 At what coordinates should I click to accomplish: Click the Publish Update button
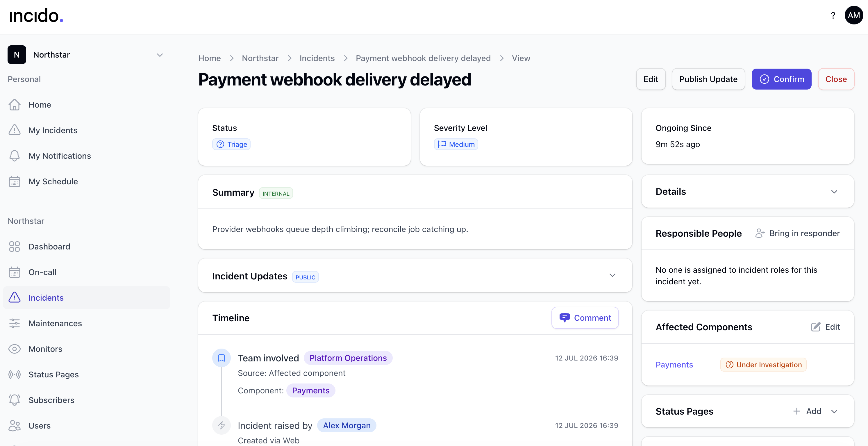click(708, 79)
